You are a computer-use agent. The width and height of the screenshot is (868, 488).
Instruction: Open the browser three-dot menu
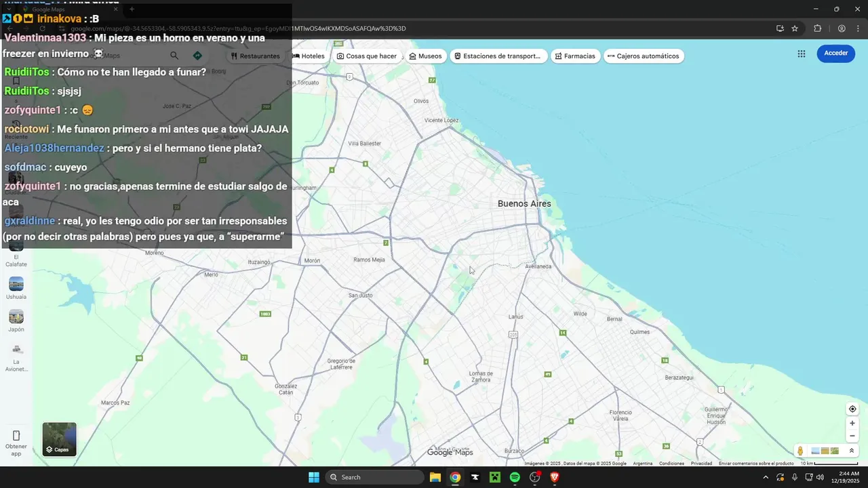[x=856, y=28]
